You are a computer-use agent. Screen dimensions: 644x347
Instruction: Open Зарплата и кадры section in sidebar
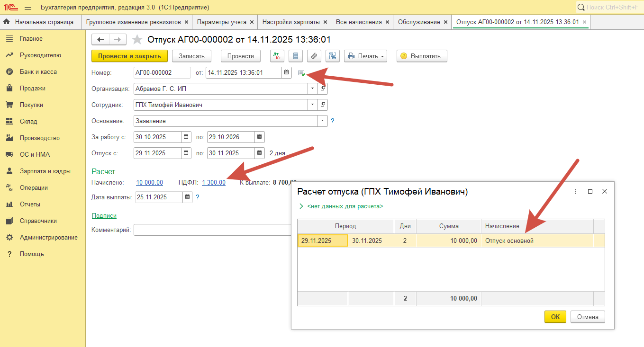[x=45, y=171]
